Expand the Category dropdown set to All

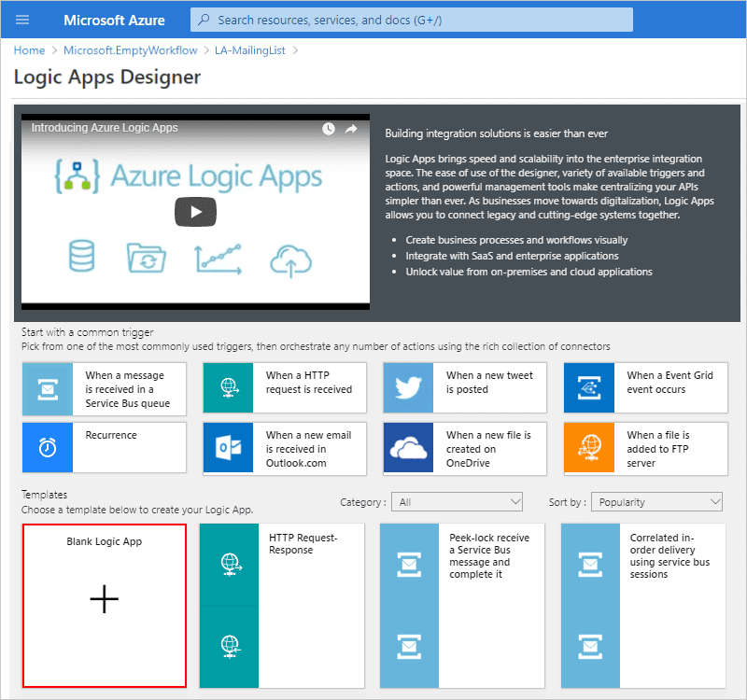tap(457, 502)
